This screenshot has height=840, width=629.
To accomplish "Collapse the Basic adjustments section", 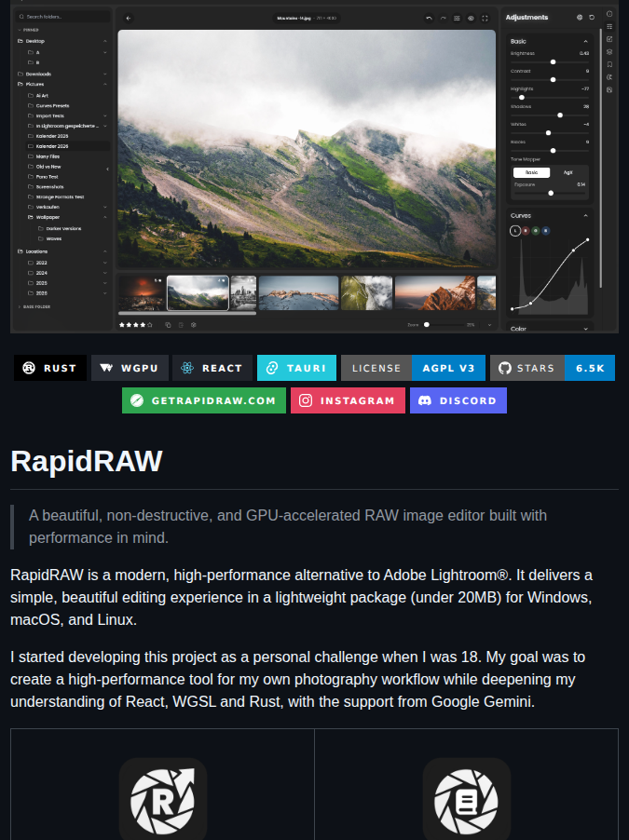I will point(585,41).
